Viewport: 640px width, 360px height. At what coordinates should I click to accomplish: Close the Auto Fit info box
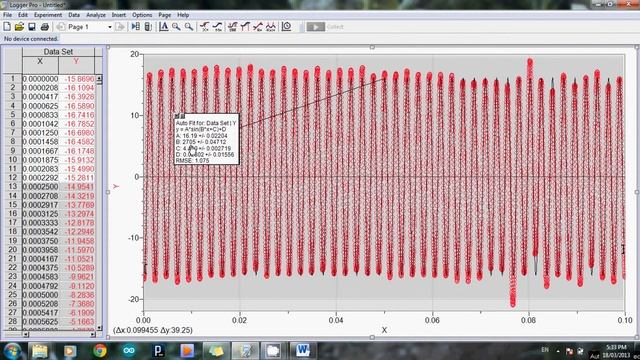point(177,116)
